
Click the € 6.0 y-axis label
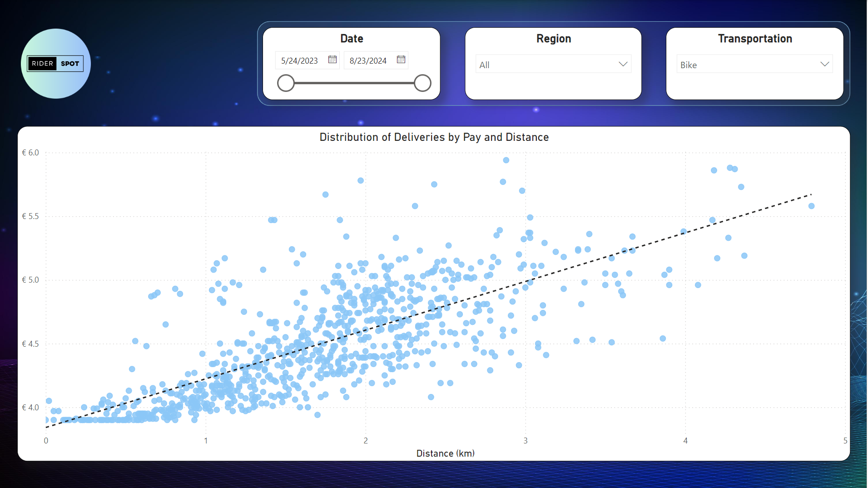tap(30, 153)
